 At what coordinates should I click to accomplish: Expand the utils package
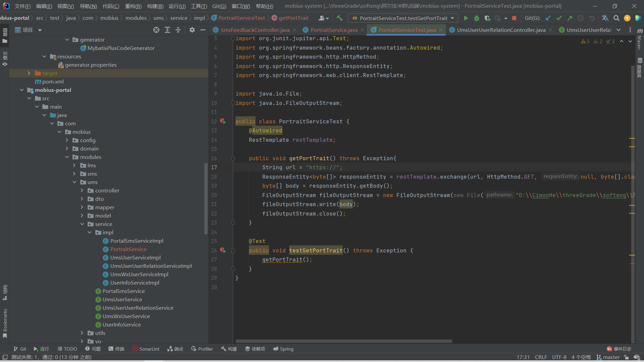tap(82, 333)
